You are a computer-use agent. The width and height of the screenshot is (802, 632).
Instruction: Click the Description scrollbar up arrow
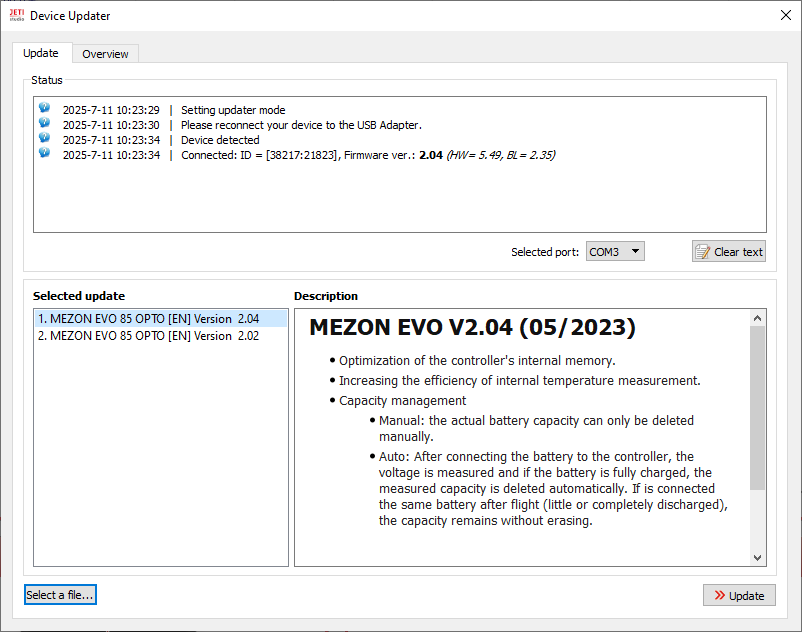click(x=758, y=318)
